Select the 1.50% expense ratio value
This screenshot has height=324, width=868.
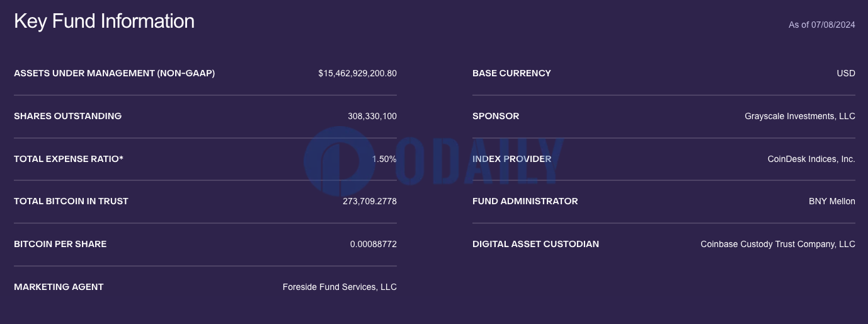[384, 159]
